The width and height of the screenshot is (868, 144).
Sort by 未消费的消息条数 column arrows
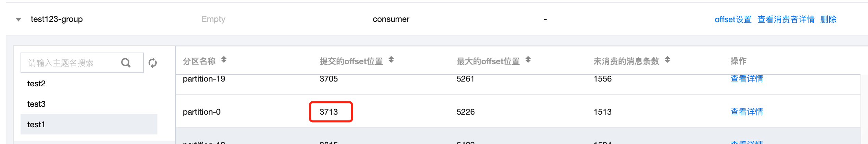[x=667, y=60]
